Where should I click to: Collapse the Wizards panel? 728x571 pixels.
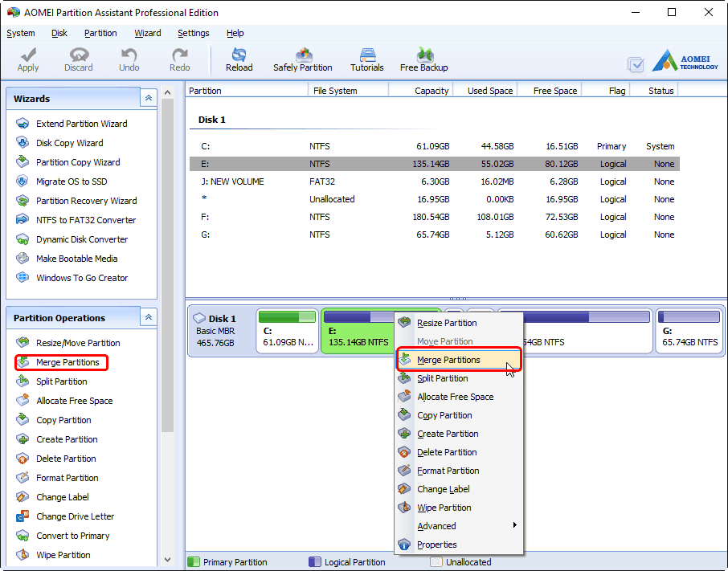click(149, 98)
